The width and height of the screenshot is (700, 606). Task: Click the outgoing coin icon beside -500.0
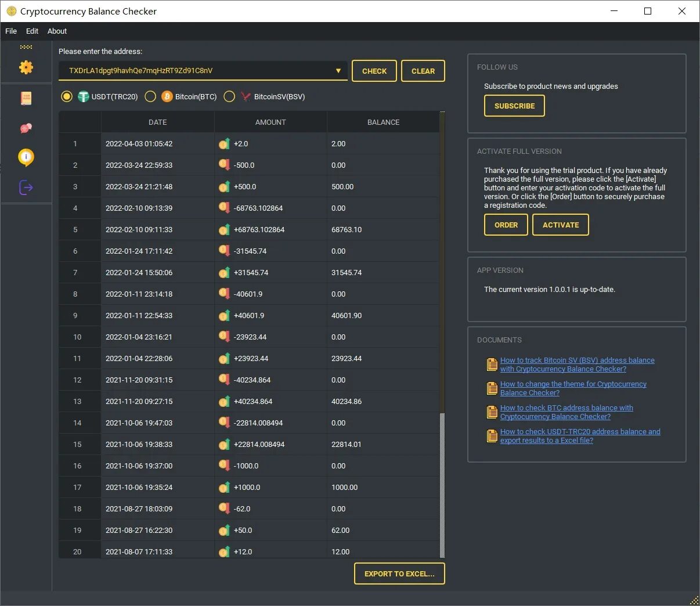[x=224, y=165]
